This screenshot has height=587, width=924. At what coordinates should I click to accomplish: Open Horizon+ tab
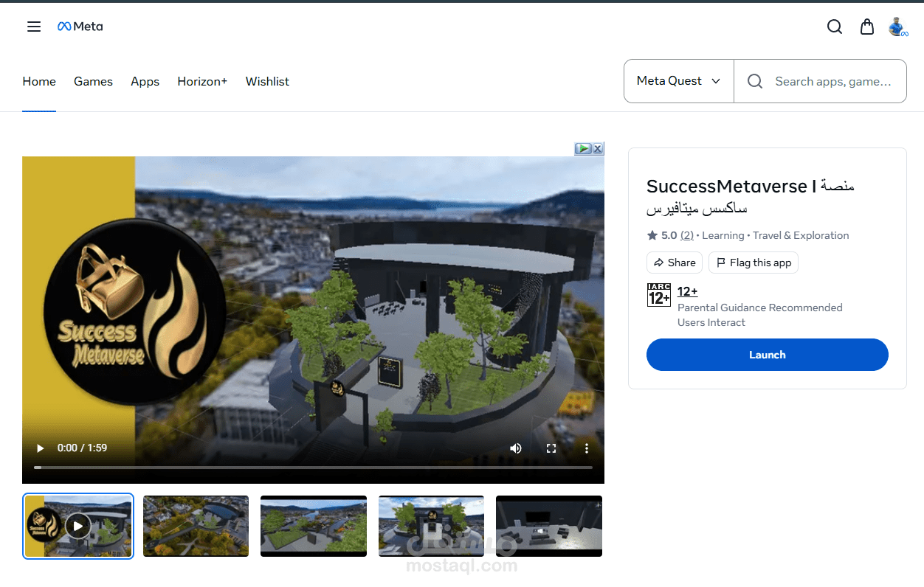[x=202, y=82]
